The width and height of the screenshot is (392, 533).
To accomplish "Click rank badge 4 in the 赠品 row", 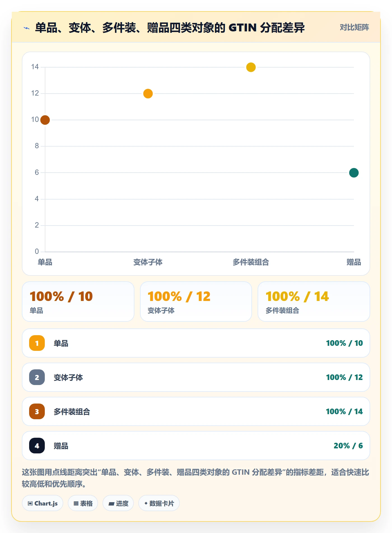I will 37,446.
